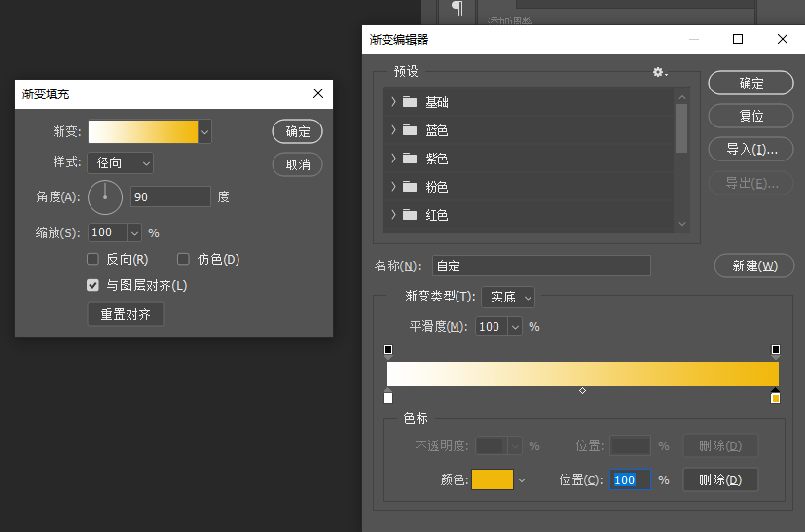Expand the 粉色 preset folder
Screen dimensions: 805x532
pos(393,187)
